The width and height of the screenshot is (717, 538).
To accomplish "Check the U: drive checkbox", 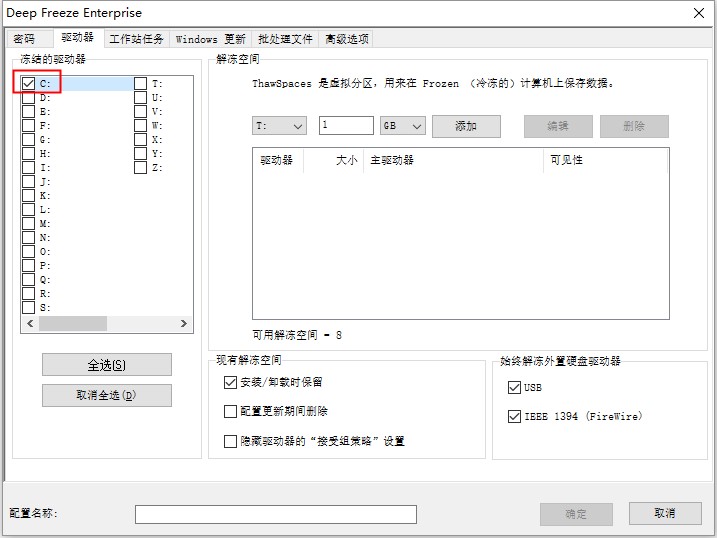I will pos(140,98).
